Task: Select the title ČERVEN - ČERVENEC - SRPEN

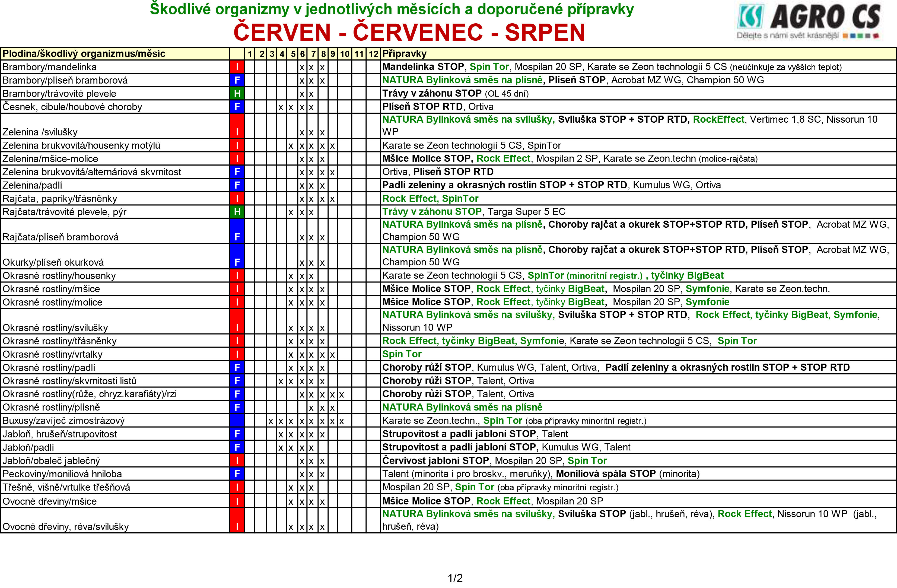Action: (x=409, y=32)
